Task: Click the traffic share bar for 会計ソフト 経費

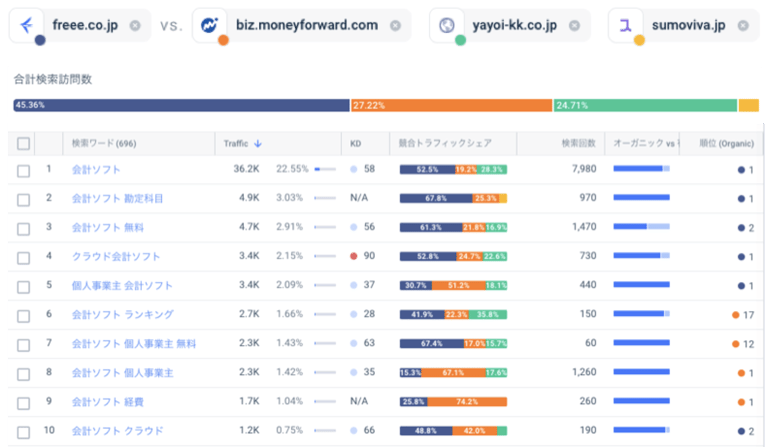Action: 453,402
